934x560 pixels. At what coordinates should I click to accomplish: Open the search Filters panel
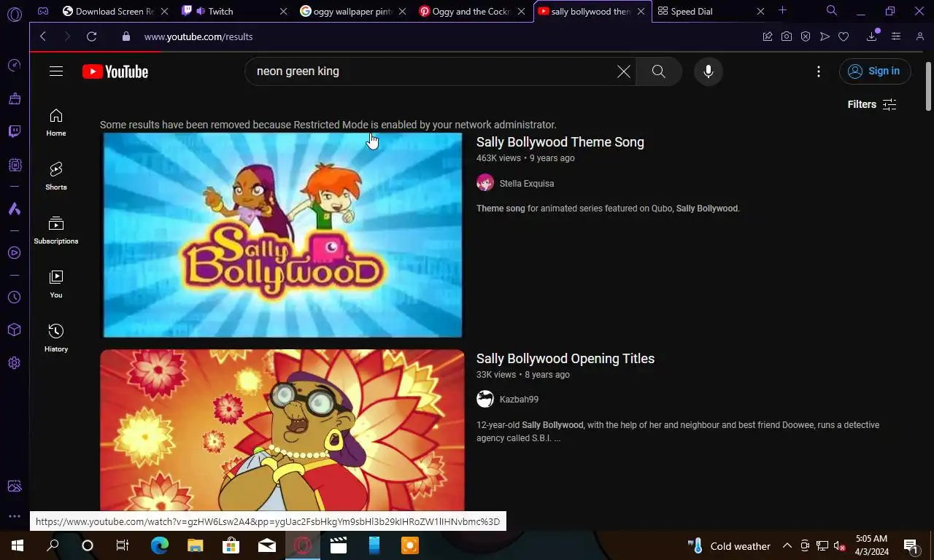click(872, 104)
